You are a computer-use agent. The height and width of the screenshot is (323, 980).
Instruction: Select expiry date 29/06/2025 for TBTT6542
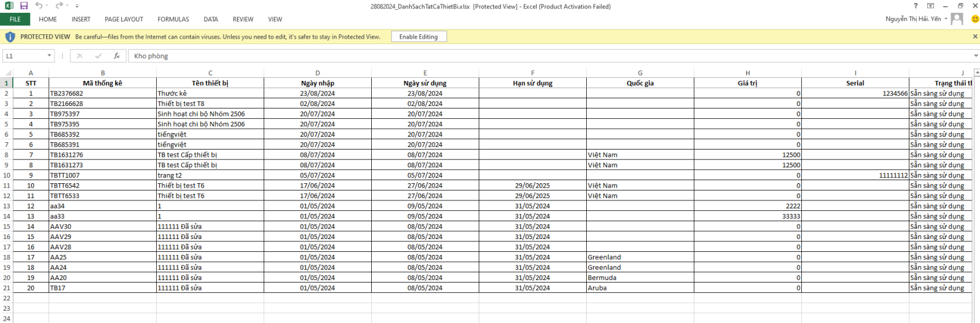click(532, 186)
